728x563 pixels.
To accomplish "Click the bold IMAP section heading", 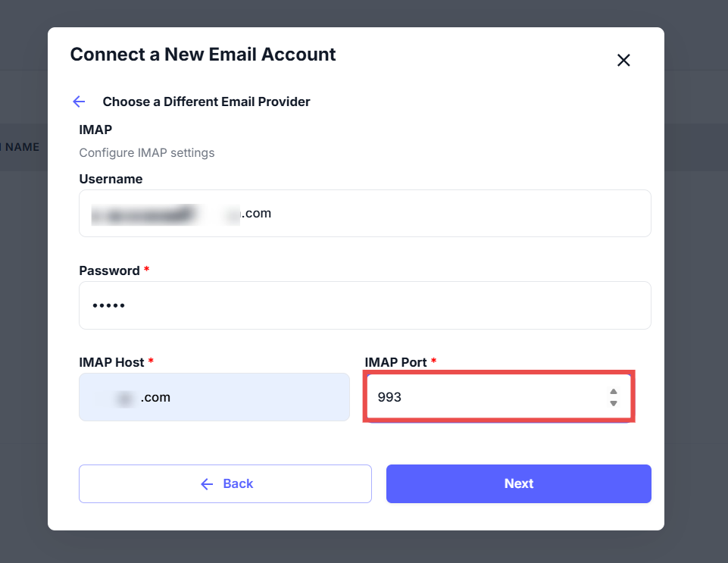I will 95,130.
